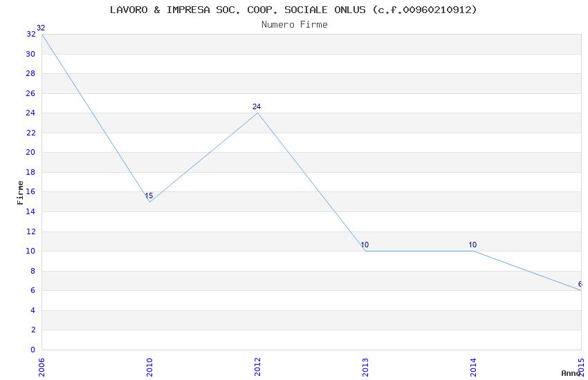Select the 2012 x-axis year label
Image resolution: width=588 pixels, height=380 pixels.
click(257, 366)
